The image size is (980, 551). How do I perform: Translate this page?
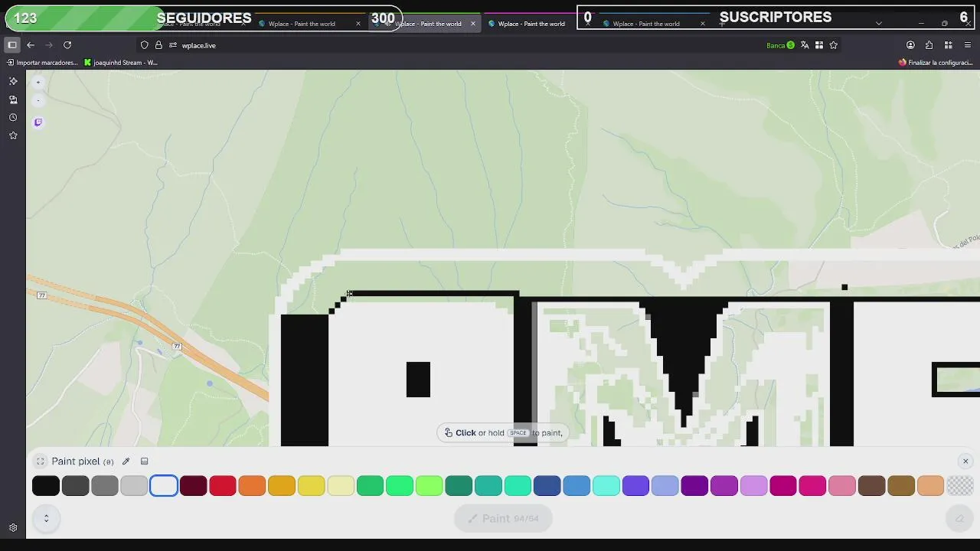[x=805, y=45]
